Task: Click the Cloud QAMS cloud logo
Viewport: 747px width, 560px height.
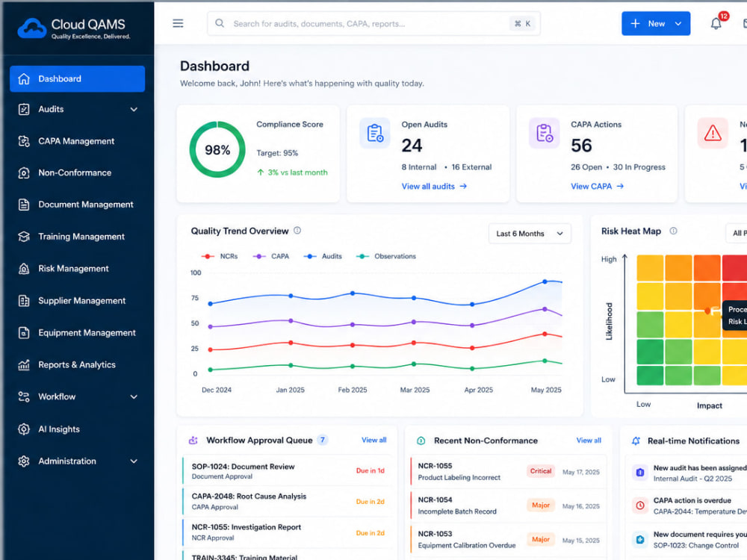Action: (32, 28)
